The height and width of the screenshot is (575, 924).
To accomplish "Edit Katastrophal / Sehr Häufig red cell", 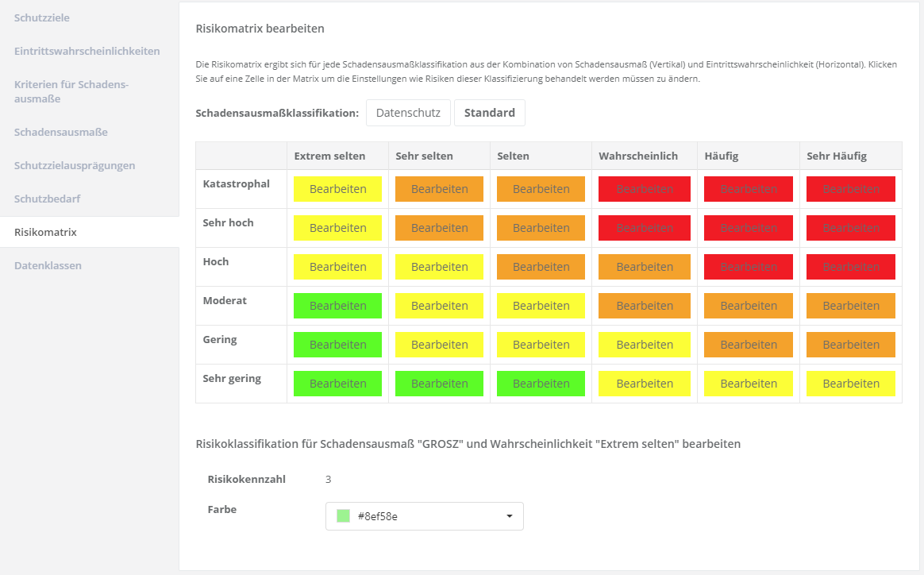I will point(850,189).
